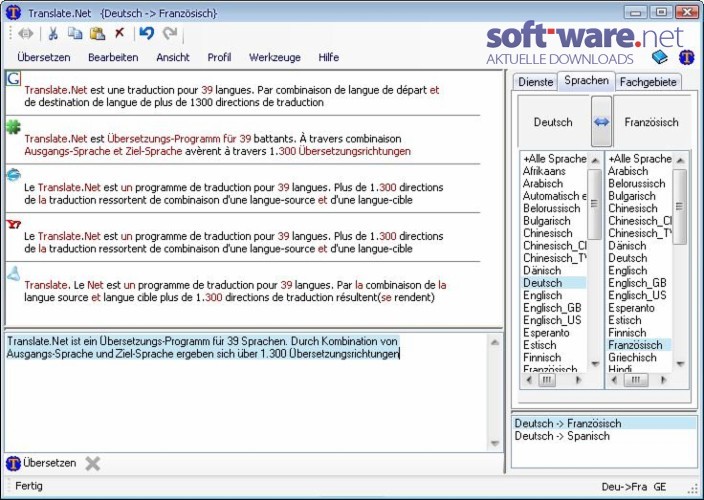Click the Translate.Net logo icon beside the book
Screen dimensions: 704x500
point(686,57)
